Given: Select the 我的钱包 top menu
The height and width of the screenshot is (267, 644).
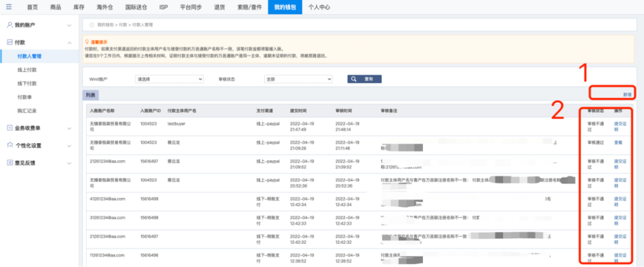Looking at the screenshot, I should click(285, 8).
